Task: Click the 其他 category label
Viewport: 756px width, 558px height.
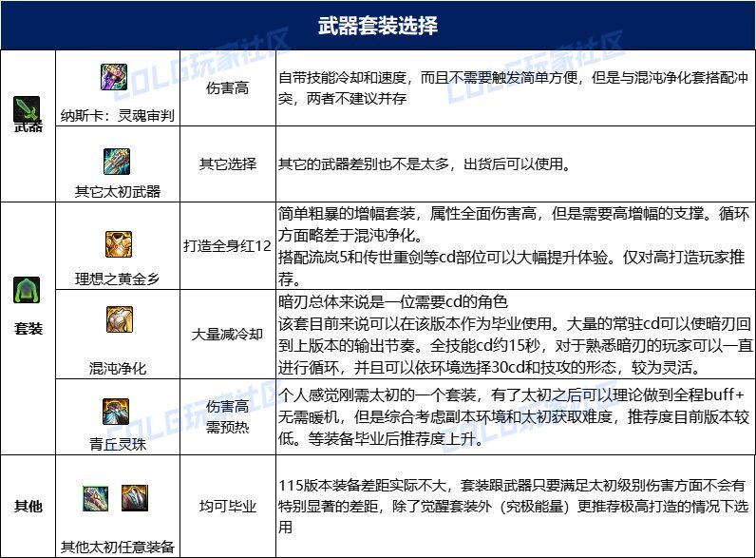Action: click(28, 506)
